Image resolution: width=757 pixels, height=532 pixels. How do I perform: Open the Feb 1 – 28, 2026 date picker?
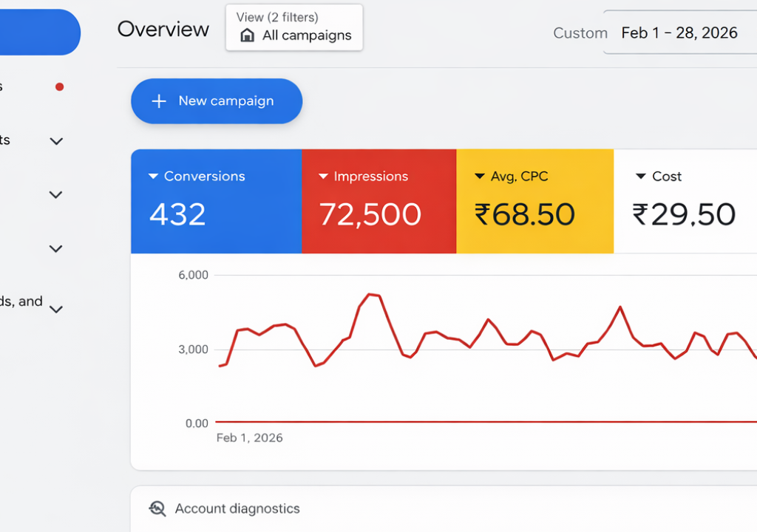tap(679, 33)
